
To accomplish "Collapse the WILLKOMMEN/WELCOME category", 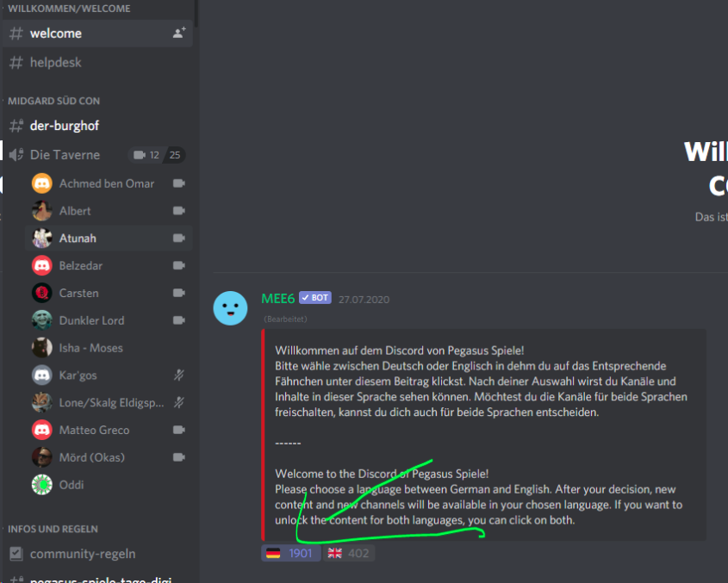I will (69, 9).
